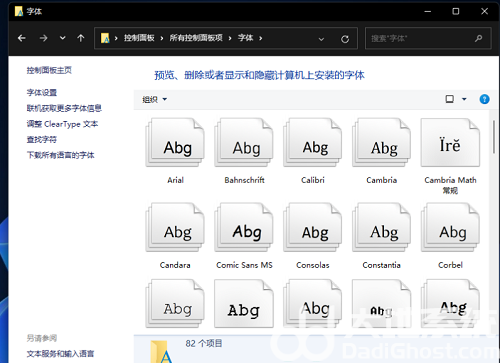This screenshot has height=363, width=500.
Task: Select the Calibri font icon
Action: pyautogui.click(x=313, y=143)
